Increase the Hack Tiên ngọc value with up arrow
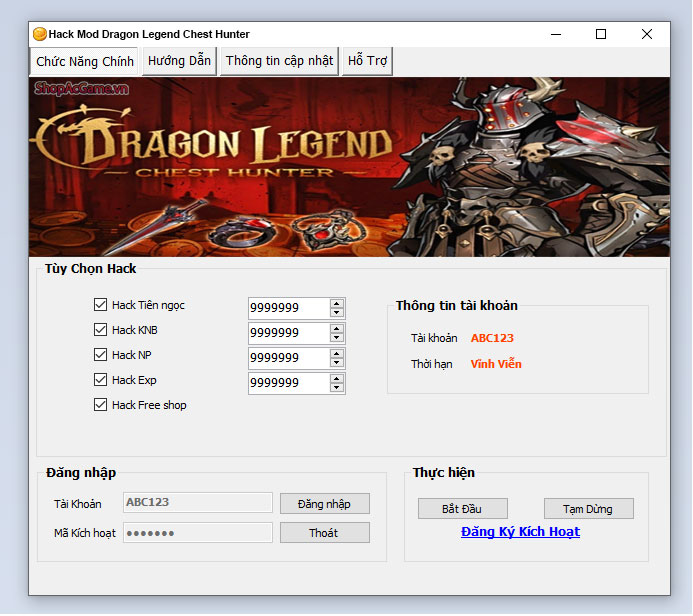This screenshot has width=693, height=616. coord(337,304)
